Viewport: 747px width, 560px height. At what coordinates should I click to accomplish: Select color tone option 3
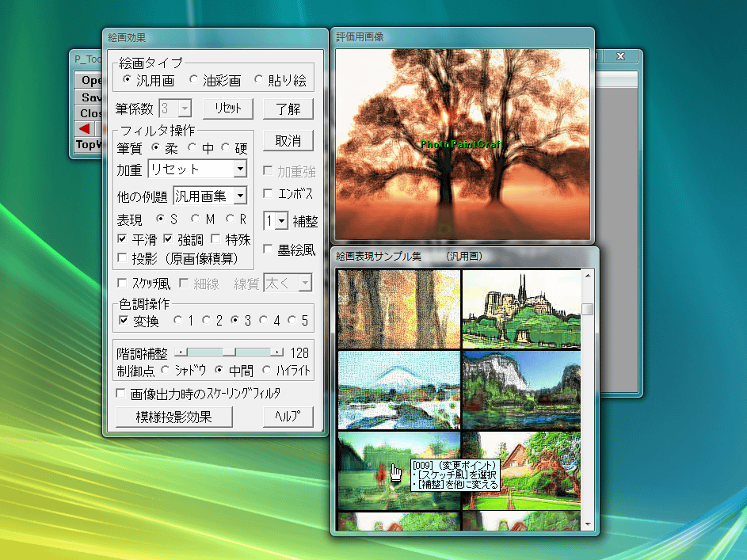click(x=234, y=320)
